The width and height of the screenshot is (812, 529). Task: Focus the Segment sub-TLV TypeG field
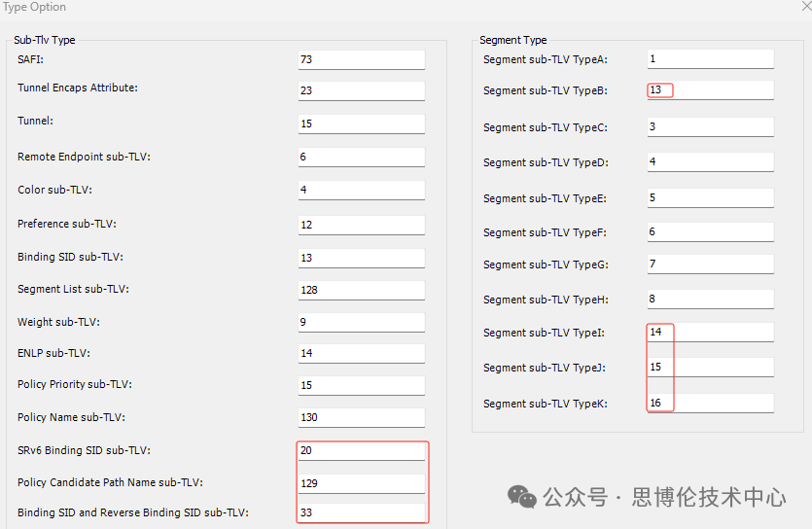pyautogui.click(x=710, y=264)
